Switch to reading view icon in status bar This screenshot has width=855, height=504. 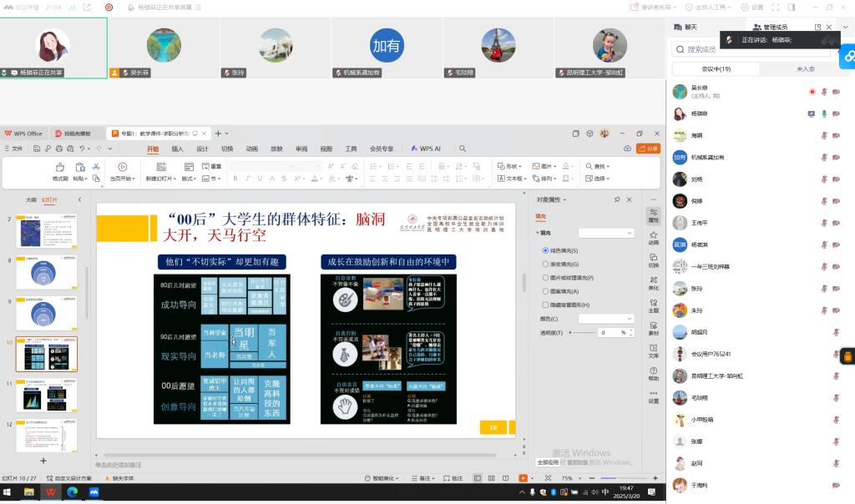click(x=505, y=478)
